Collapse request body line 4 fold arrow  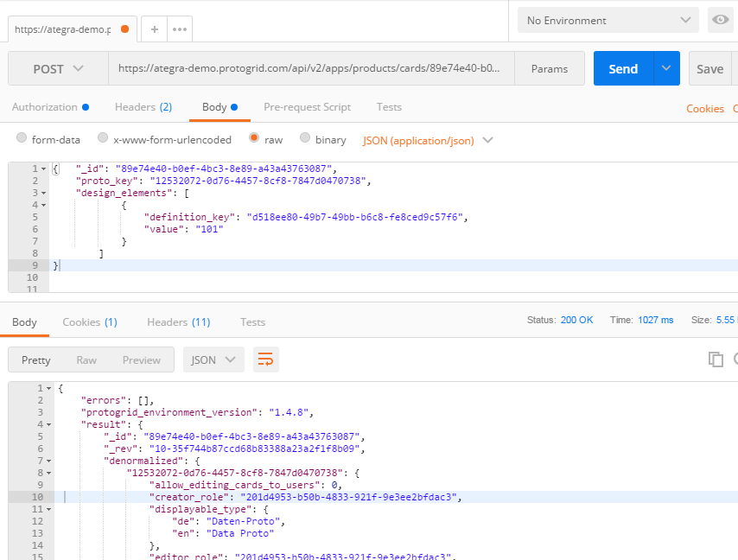tap(44, 205)
